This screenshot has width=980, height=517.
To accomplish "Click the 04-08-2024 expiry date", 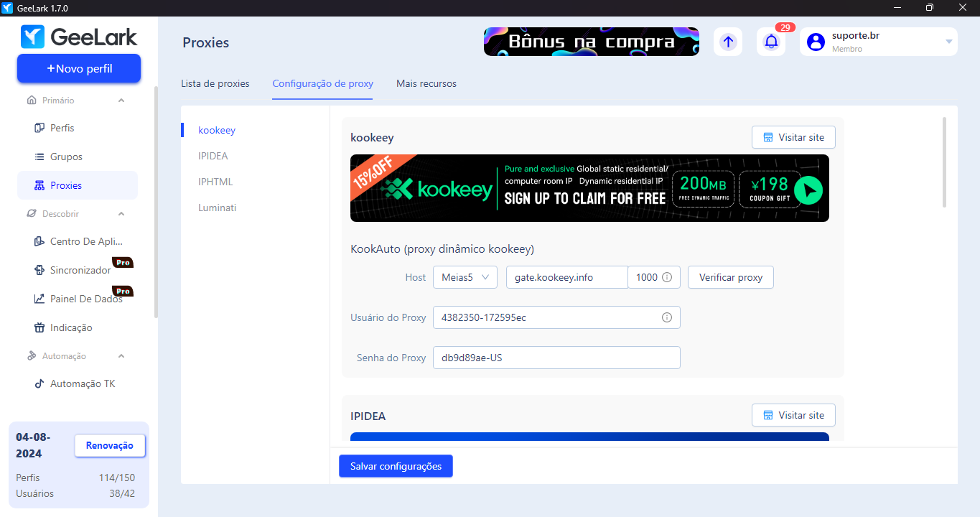I will pyautogui.click(x=33, y=445).
